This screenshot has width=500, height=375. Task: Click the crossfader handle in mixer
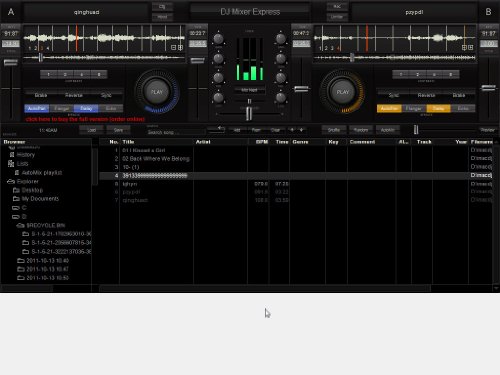click(x=249, y=114)
